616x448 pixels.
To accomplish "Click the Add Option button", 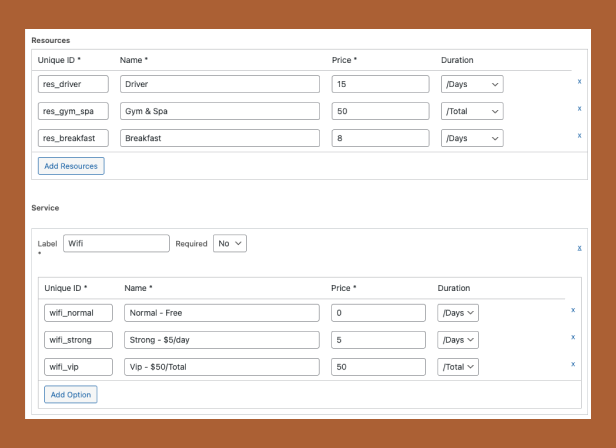I will [x=71, y=395].
